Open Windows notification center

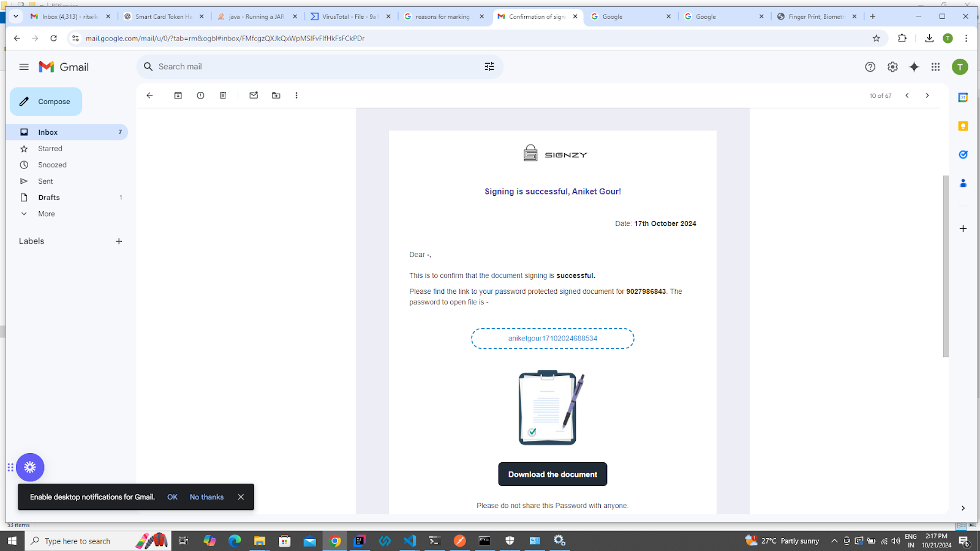(x=963, y=541)
